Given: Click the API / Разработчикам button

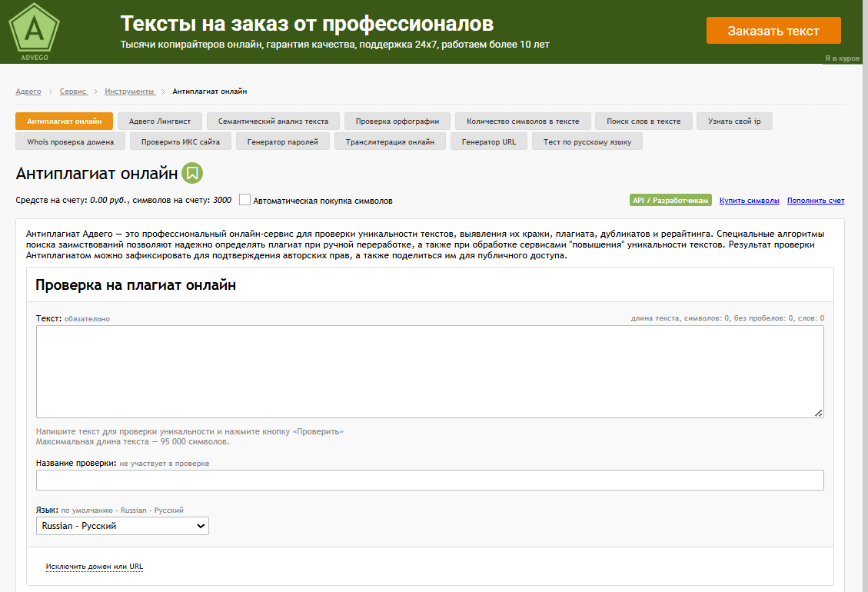Looking at the screenshot, I should pyautogui.click(x=670, y=201).
